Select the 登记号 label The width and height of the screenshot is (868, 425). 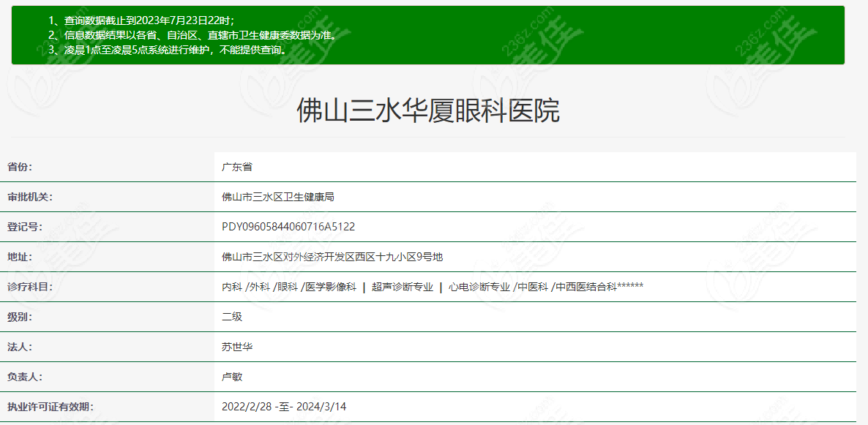(25, 226)
